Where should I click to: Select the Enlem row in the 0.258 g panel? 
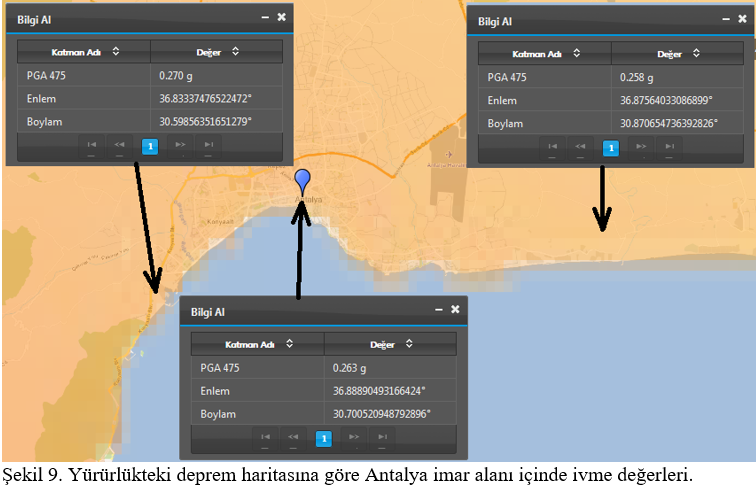[611, 101]
